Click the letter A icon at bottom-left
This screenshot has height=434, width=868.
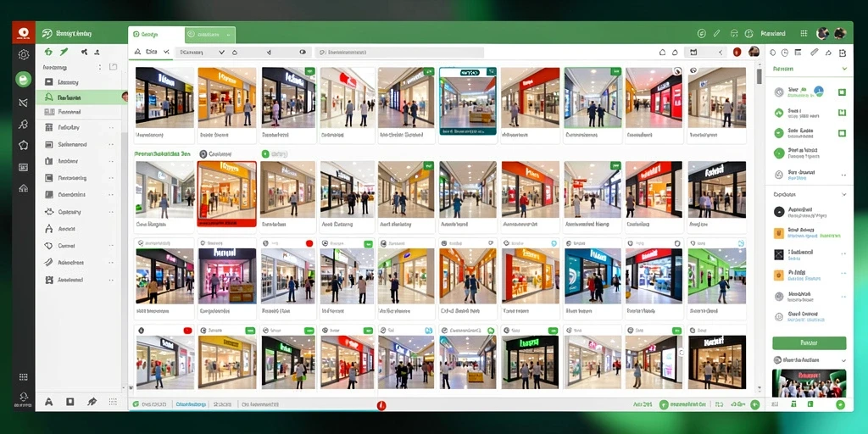pos(48,402)
